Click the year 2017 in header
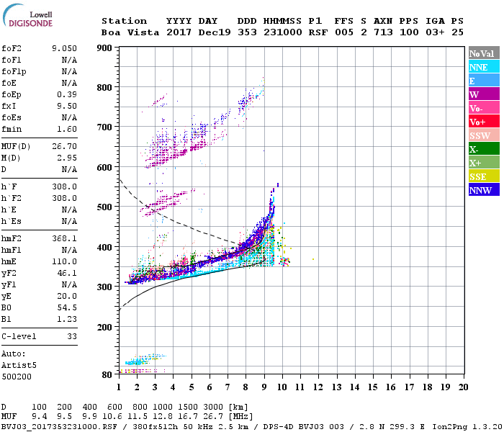 point(179,32)
